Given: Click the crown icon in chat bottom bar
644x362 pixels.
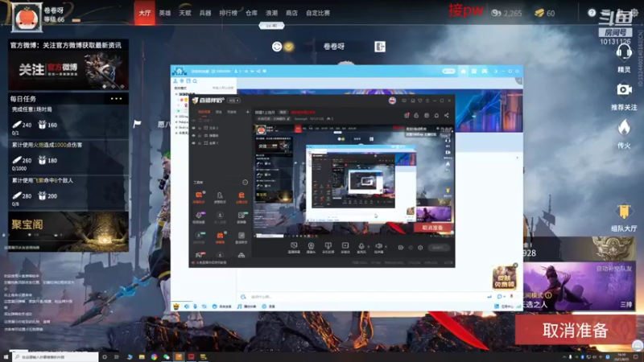Looking at the screenshot, I should click(176, 306).
